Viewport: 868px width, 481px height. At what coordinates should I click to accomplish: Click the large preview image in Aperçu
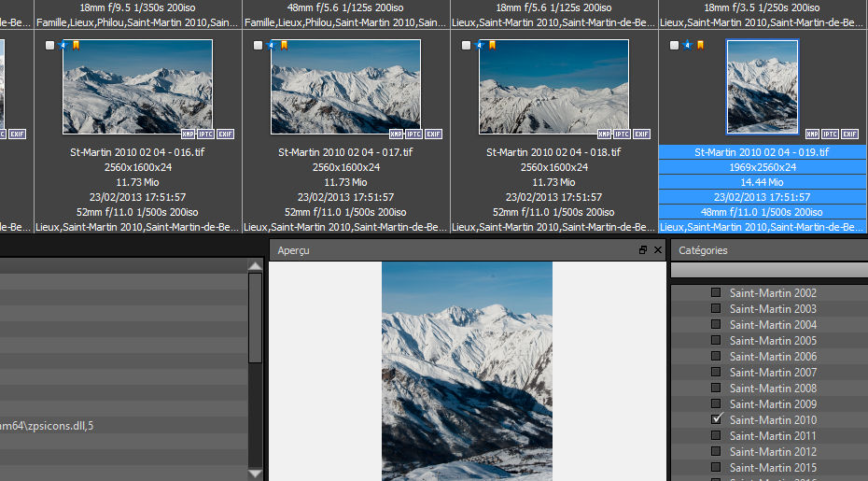click(x=468, y=372)
